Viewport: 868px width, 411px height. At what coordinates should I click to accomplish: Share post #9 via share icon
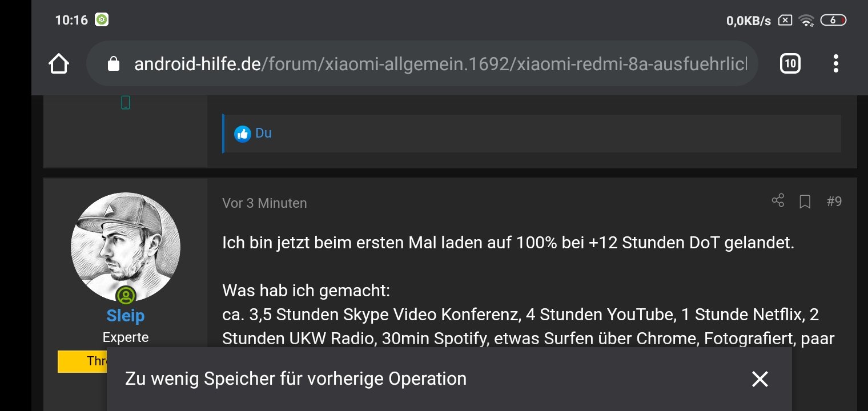pyautogui.click(x=778, y=201)
